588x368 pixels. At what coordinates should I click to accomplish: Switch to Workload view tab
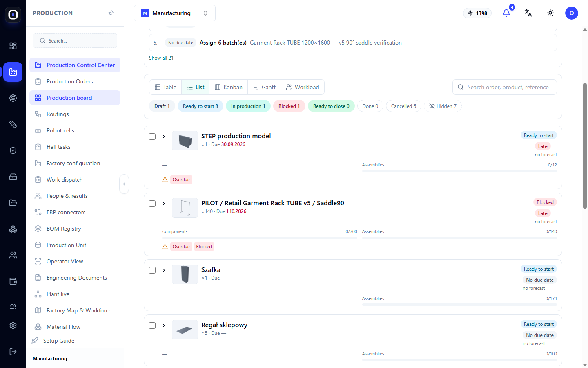click(x=303, y=87)
